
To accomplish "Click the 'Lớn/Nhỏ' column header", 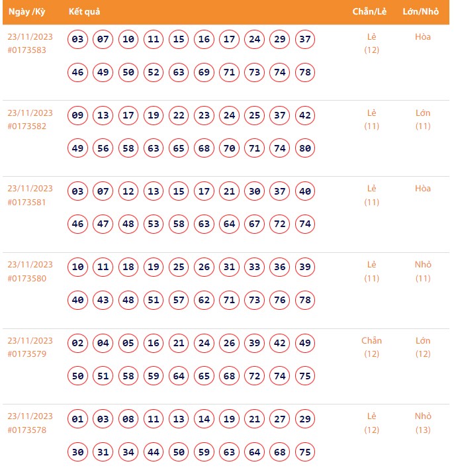I will pyautogui.click(x=420, y=12).
